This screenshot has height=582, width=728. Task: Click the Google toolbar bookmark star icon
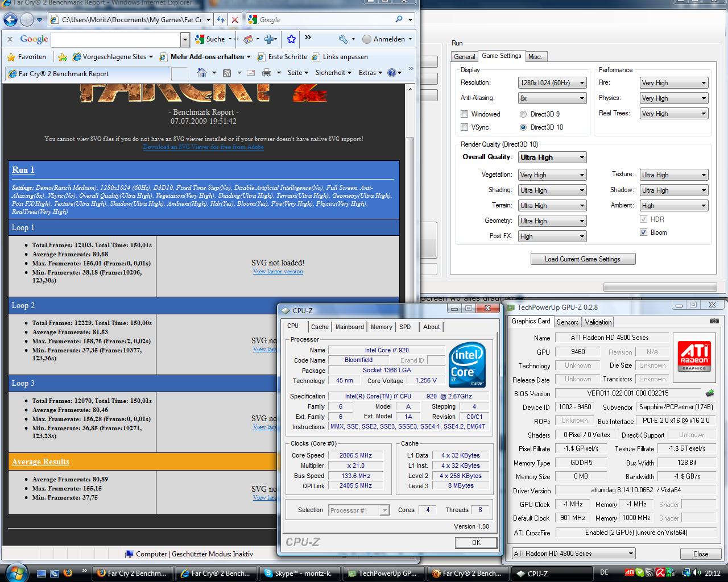[291, 39]
